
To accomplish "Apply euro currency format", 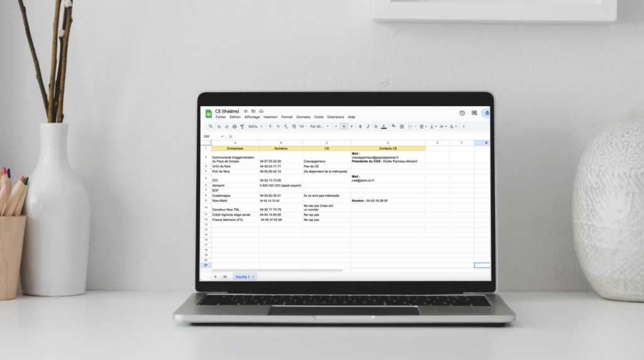I will click(x=270, y=126).
